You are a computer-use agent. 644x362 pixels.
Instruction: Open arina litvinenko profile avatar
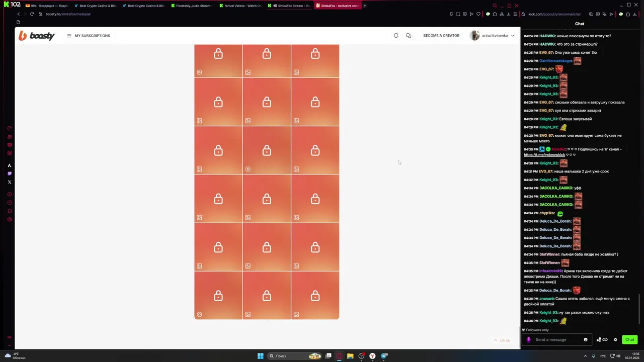tap(474, 36)
